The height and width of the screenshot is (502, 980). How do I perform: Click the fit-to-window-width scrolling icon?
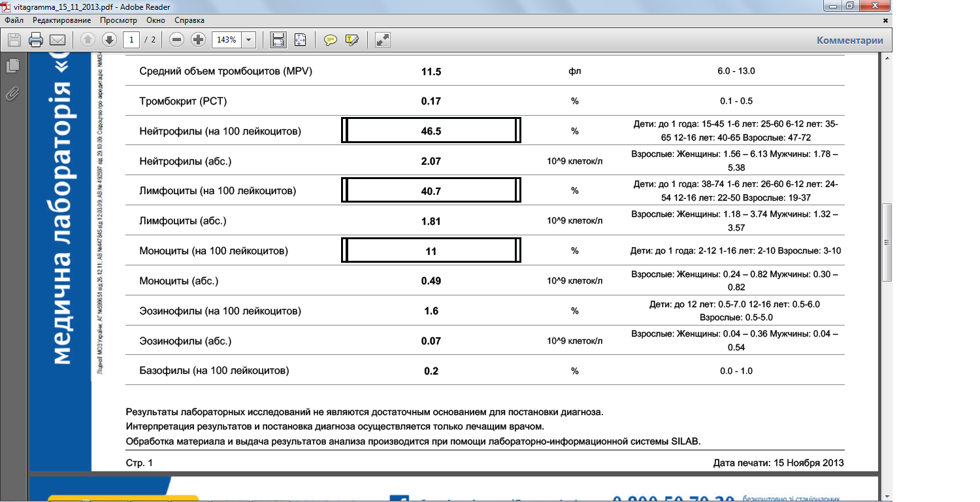(278, 40)
